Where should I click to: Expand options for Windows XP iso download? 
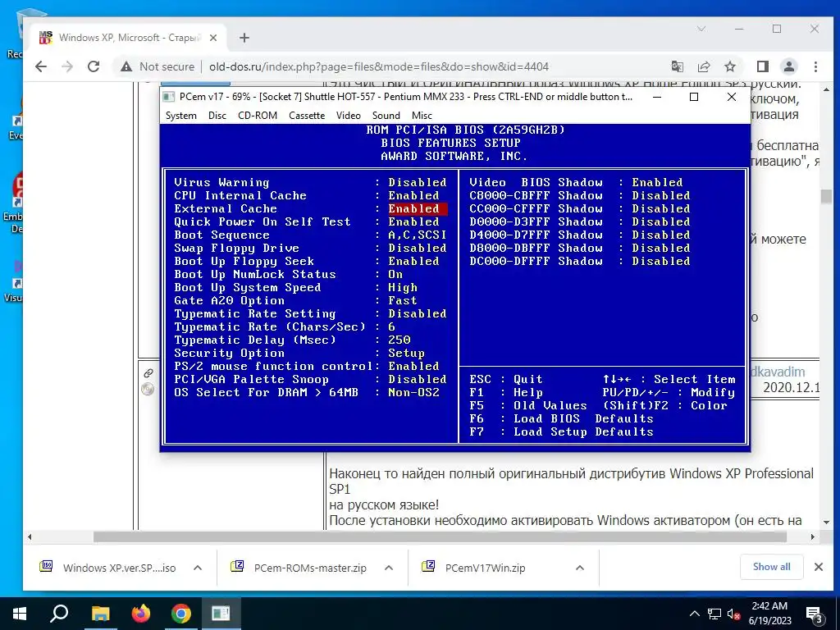198,568
